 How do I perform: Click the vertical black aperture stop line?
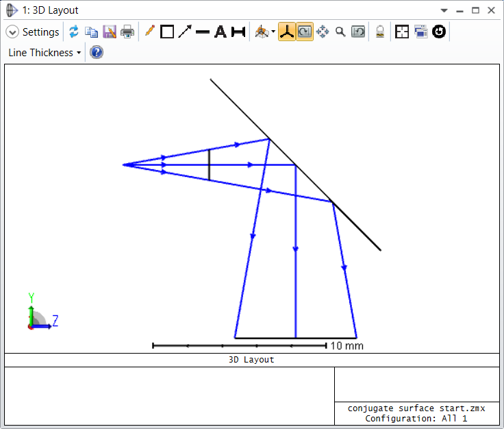click(x=210, y=165)
